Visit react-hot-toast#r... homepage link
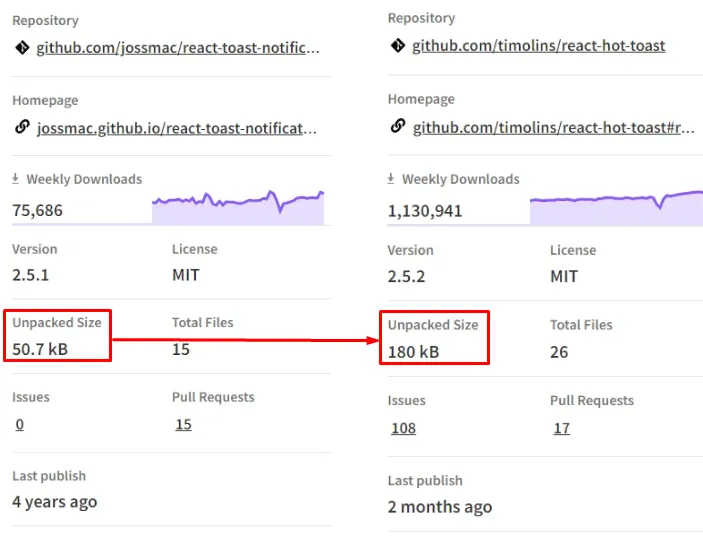703x536 pixels. pyautogui.click(x=554, y=128)
